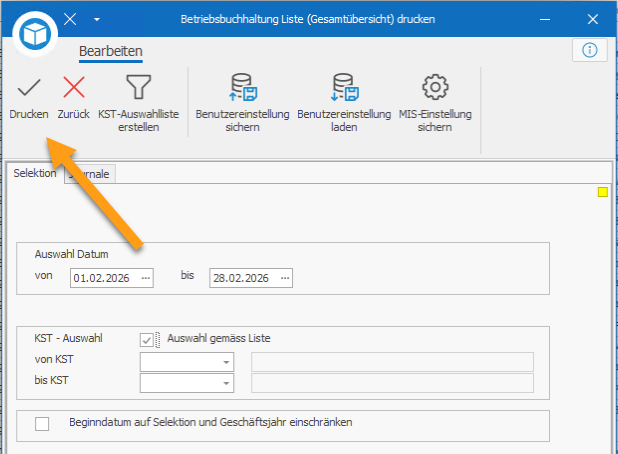Click the Zurück red X icon
618x454 pixels.
point(74,89)
